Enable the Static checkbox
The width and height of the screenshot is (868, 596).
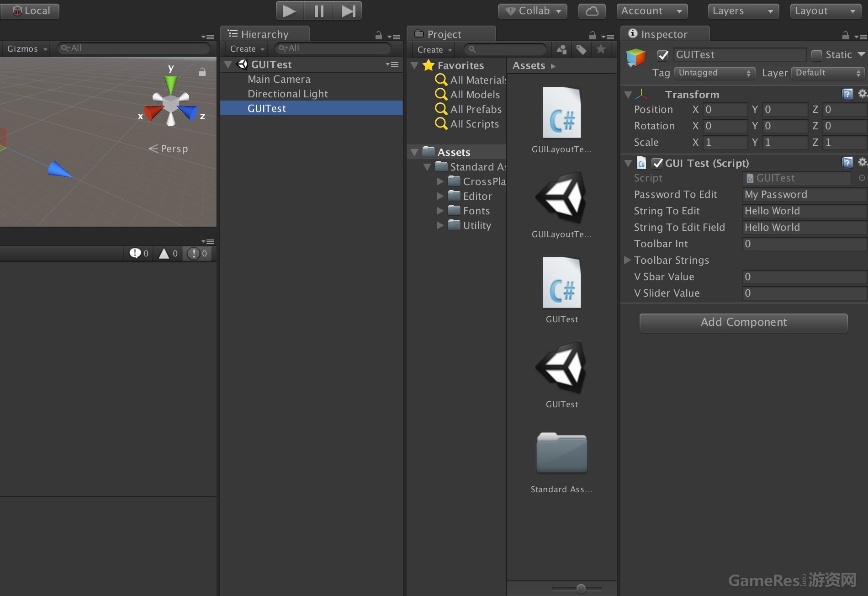(816, 55)
